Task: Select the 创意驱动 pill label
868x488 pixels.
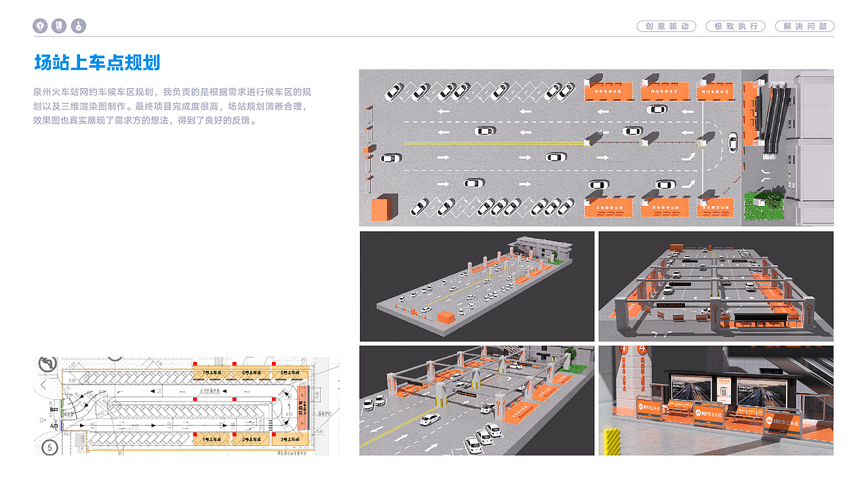Action: coord(667,26)
